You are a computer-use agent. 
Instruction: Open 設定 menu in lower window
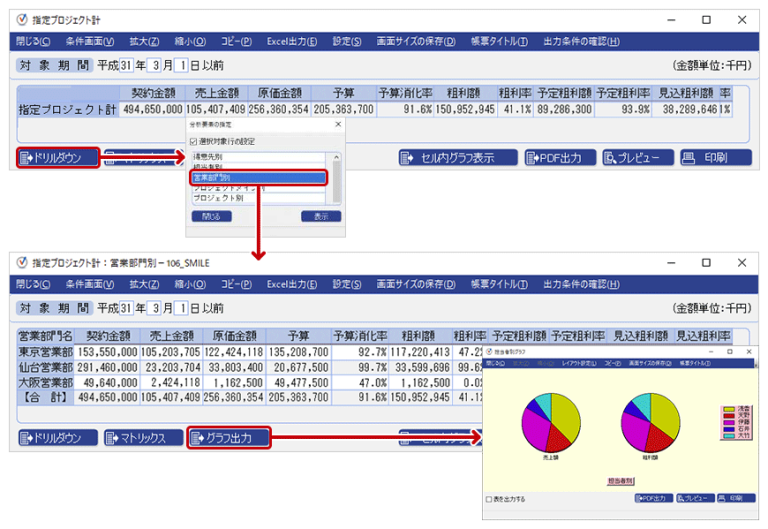click(346, 283)
